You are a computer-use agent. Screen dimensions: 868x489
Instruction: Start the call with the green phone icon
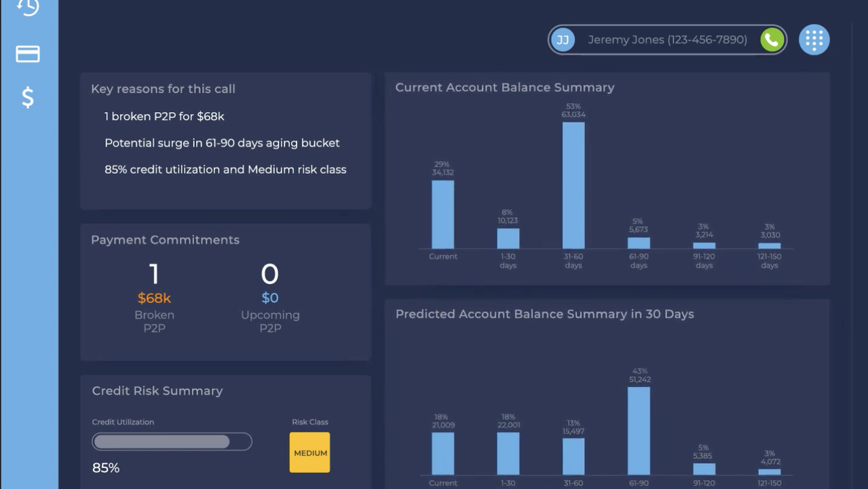point(770,39)
